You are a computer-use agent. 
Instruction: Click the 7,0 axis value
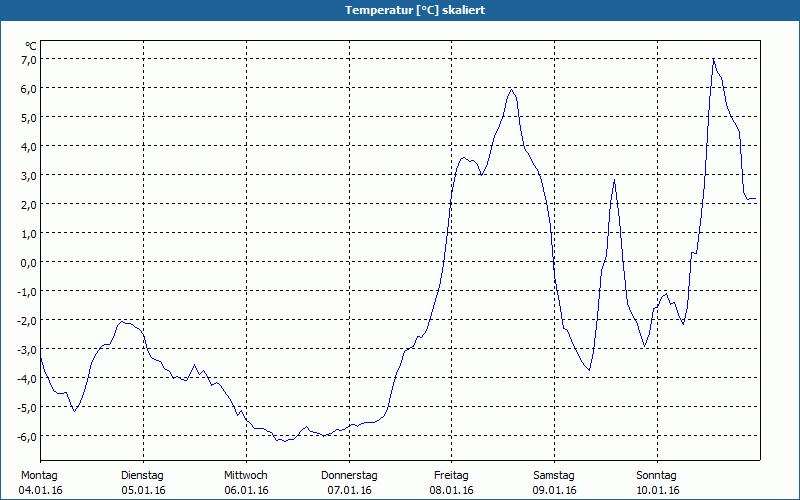[x=29, y=60]
